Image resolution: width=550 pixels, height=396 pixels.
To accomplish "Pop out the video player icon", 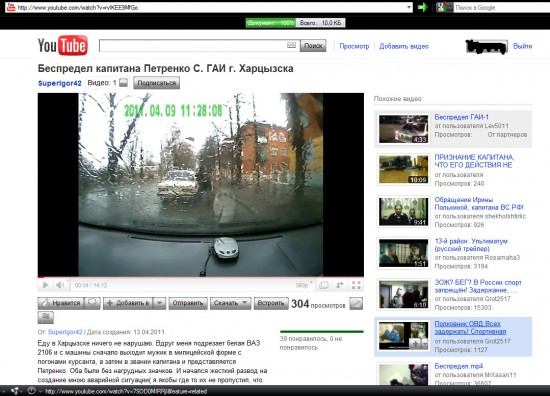I will pyautogui.click(x=340, y=285).
